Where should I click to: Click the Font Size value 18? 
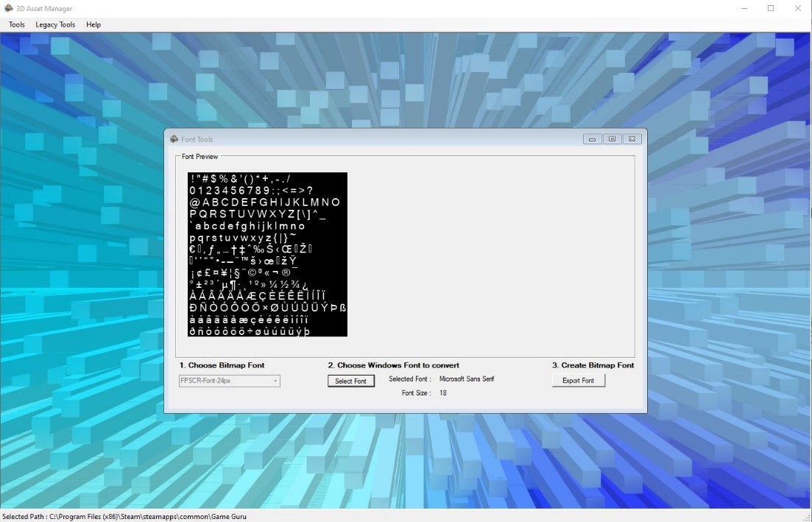[x=443, y=393]
